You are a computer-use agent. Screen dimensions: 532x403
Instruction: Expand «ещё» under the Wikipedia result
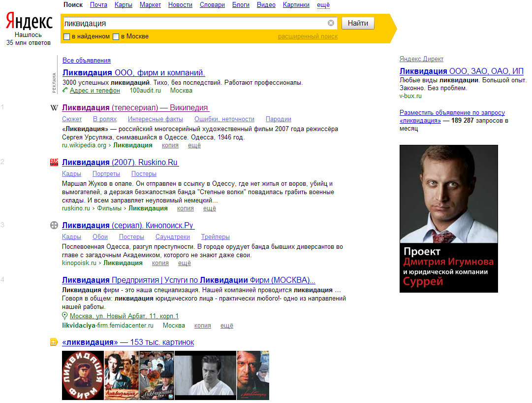(x=194, y=145)
